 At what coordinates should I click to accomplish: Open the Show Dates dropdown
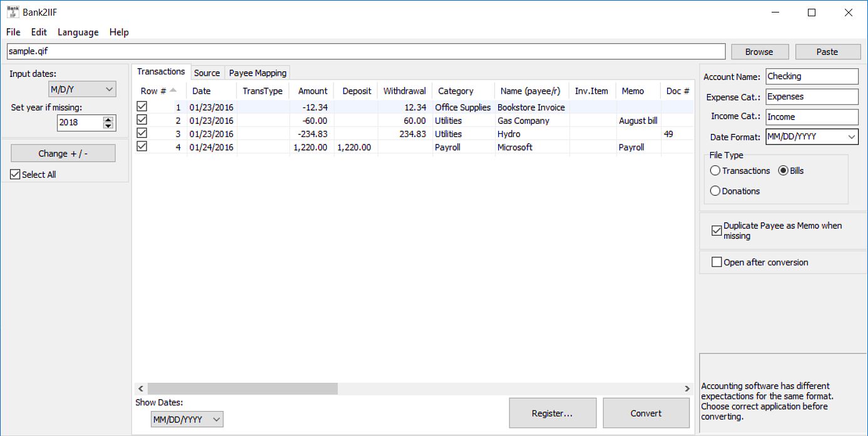click(x=186, y=420)
